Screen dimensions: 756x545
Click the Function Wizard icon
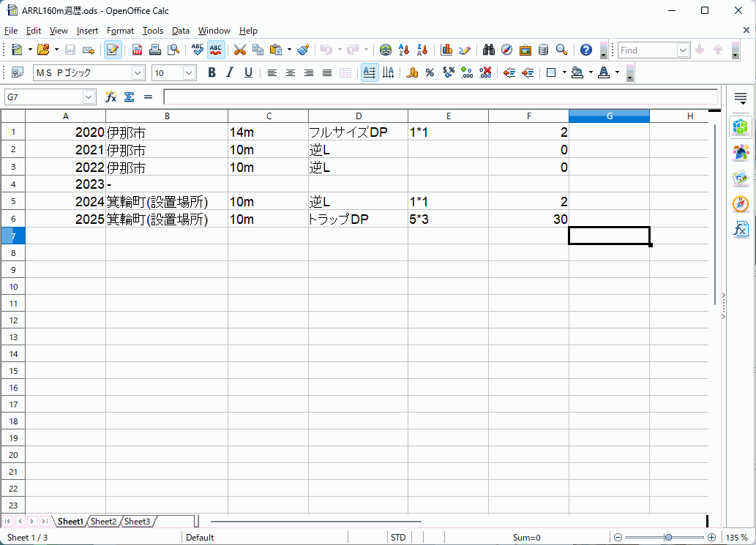click(111, 97)
